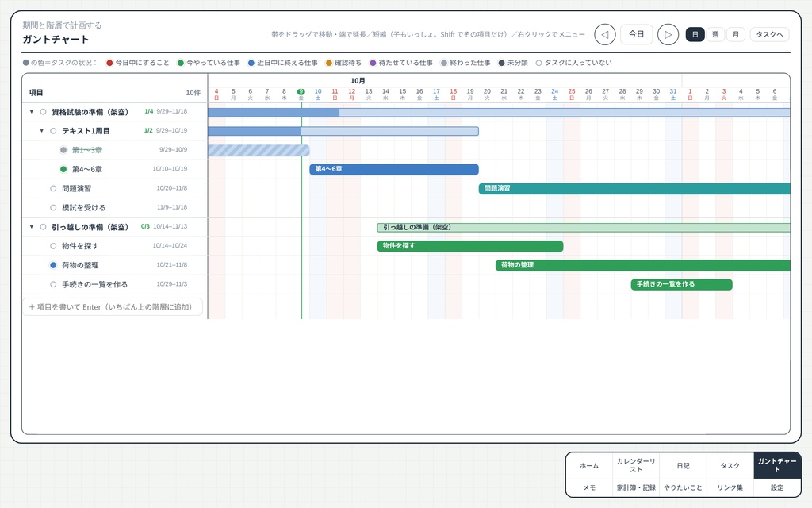Viewport: 812px width, 508px height.
Task: Open the 日記 tab
Action: [x=683, y=466]
